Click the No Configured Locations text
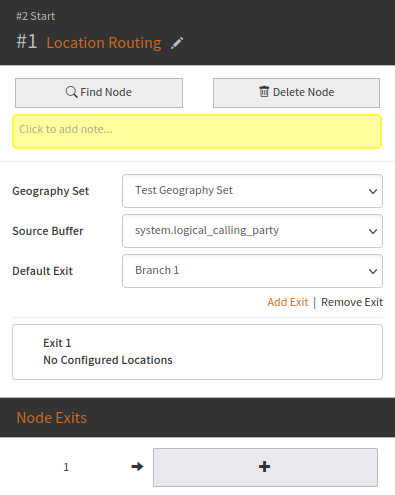Image resolution: width=395 pixels, height=495 pixels. (x=108, y=360)
